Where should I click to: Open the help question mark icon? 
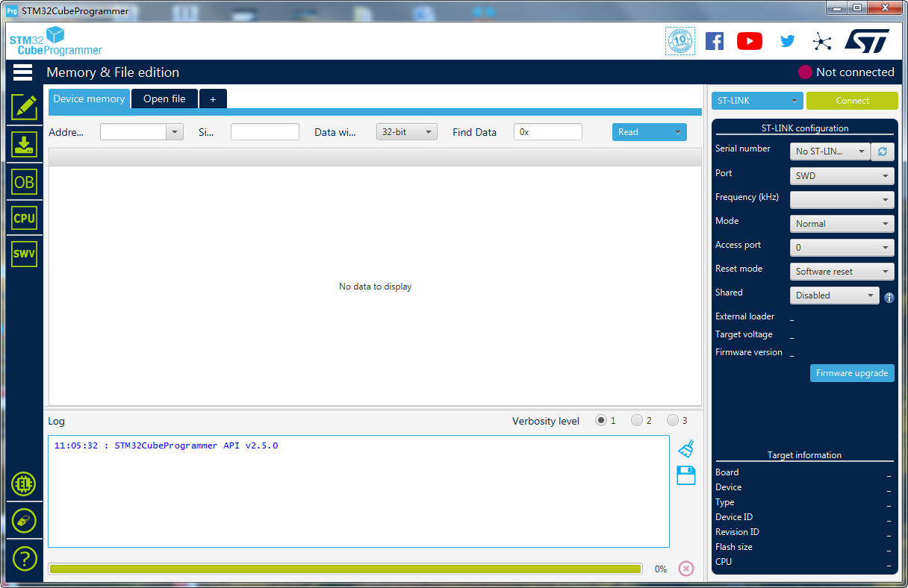24,558
